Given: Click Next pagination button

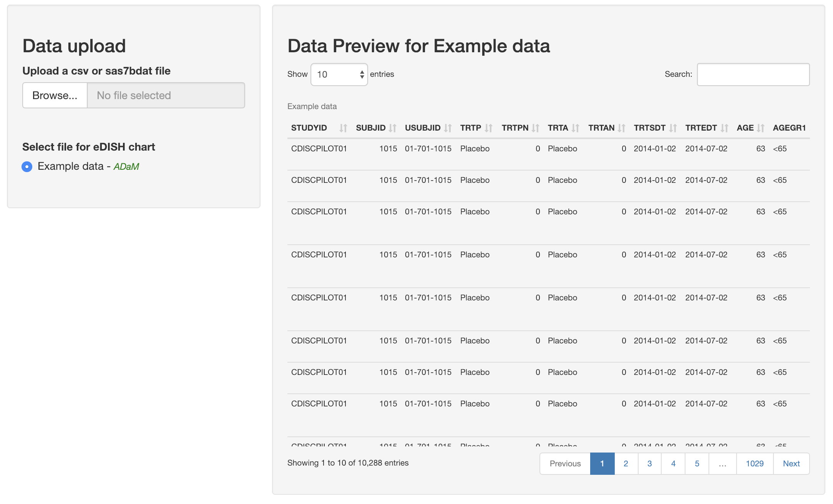Looking at the screenshot, I should coord(791,464).
